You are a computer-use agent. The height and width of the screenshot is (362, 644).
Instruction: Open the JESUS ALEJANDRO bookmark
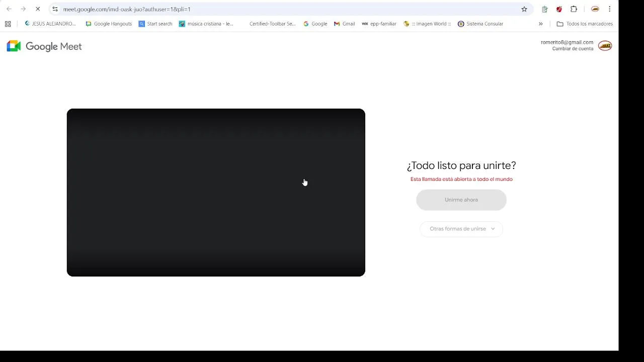point(50,24)
